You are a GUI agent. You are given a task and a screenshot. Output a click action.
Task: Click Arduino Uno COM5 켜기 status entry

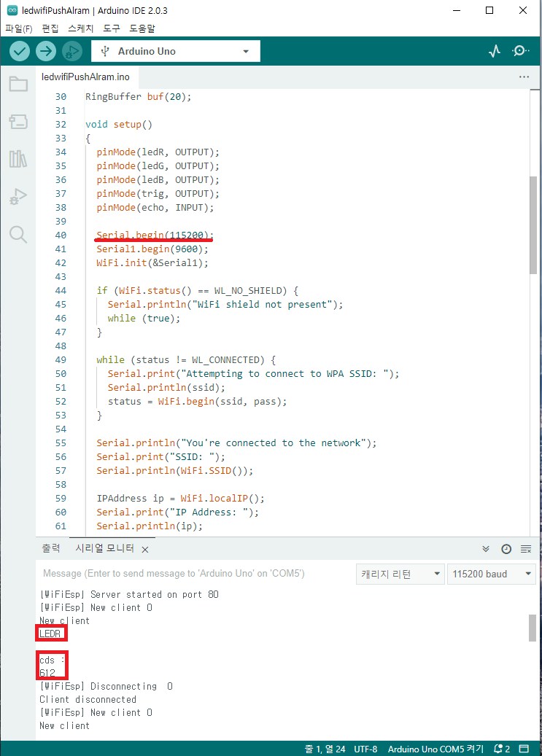(x=435, y=749)
